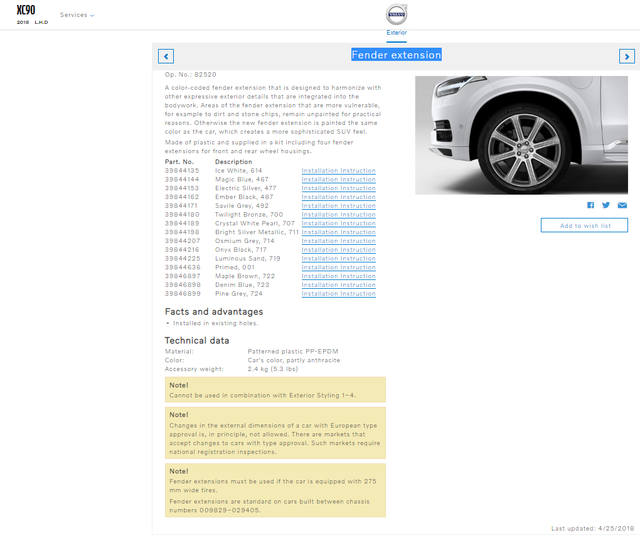
Task: Open the Services dropdown menu
Action: (x=77, y=15)
